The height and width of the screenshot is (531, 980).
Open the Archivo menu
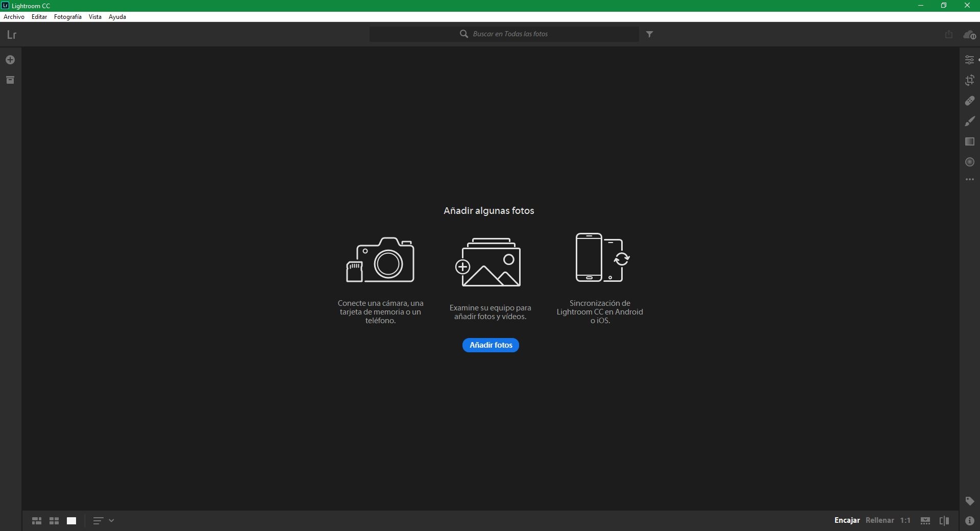pyautogui.click(x=14, y=17)
